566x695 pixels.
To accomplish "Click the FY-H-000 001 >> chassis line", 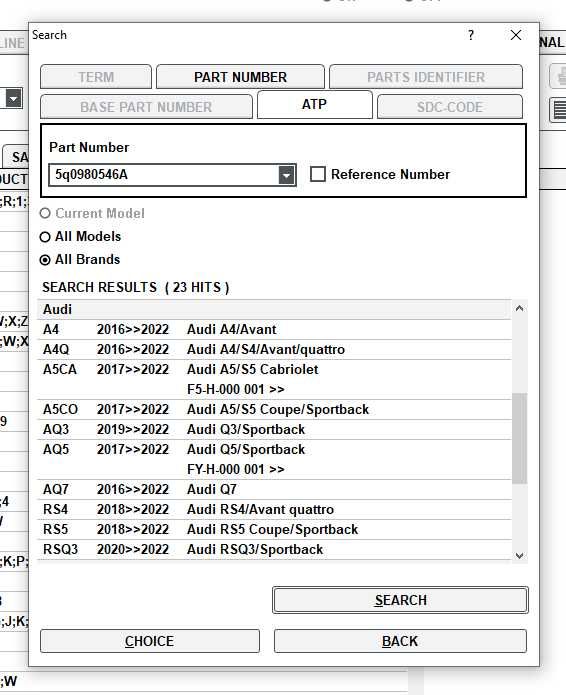I will (236, 469).
